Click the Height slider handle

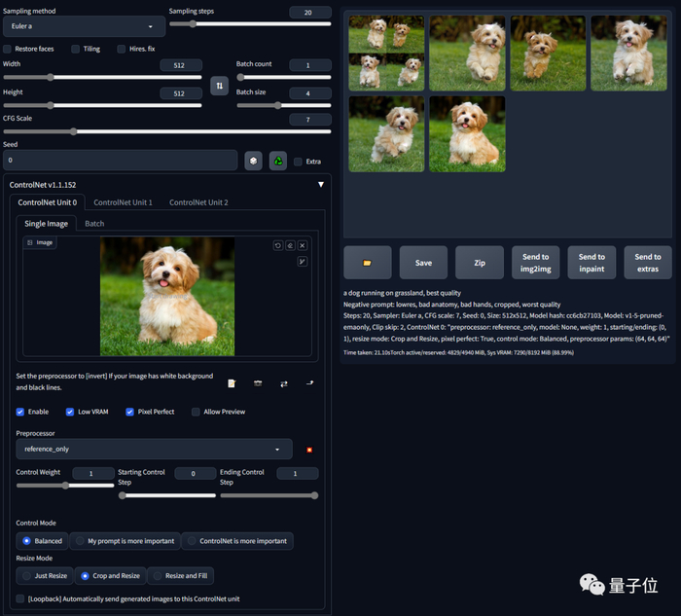click(x=51, y=105)
